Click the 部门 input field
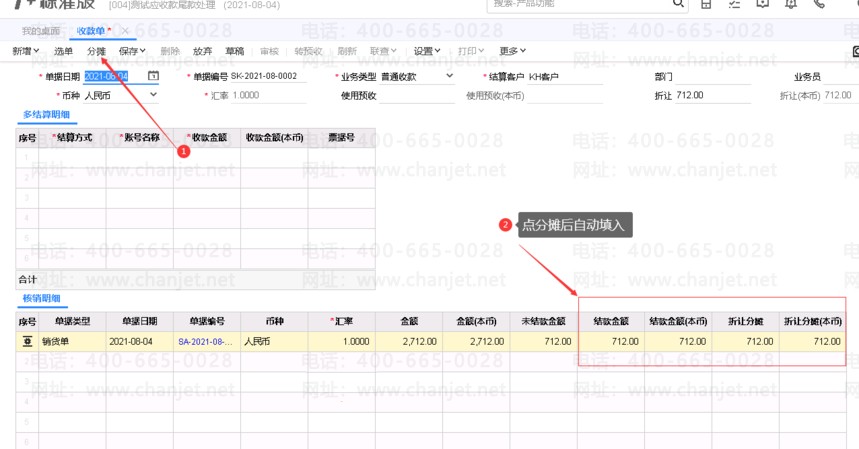859x449 pixels. [x=713, y=77]
